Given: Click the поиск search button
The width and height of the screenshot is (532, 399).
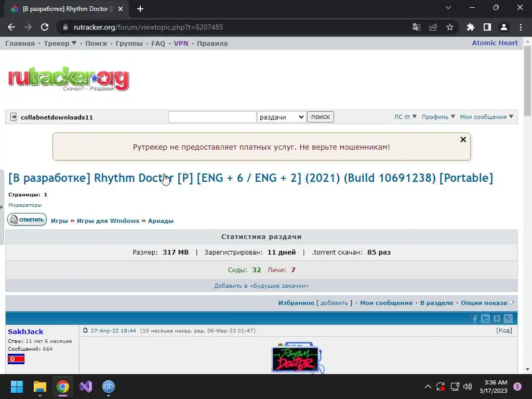Looking at the screenshot, I should (320, 117).
